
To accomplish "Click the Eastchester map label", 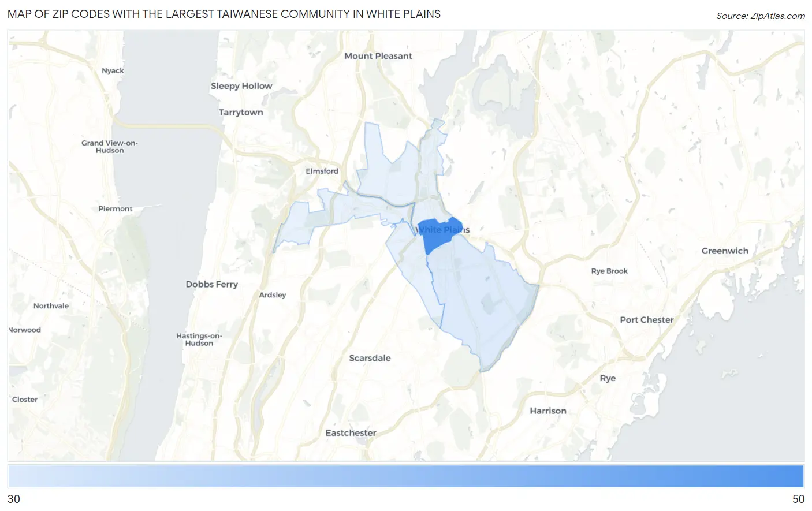I will click(x=351, y=433).
